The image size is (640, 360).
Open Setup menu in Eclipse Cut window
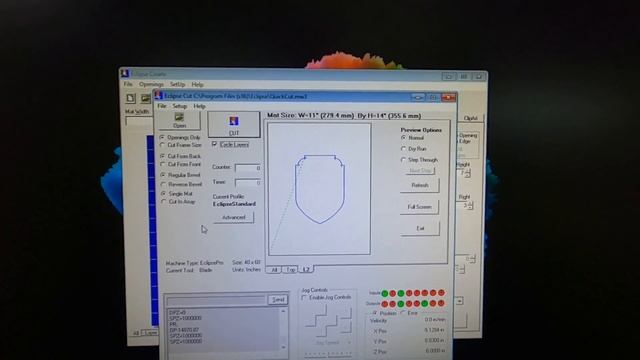tap(180, 106)
